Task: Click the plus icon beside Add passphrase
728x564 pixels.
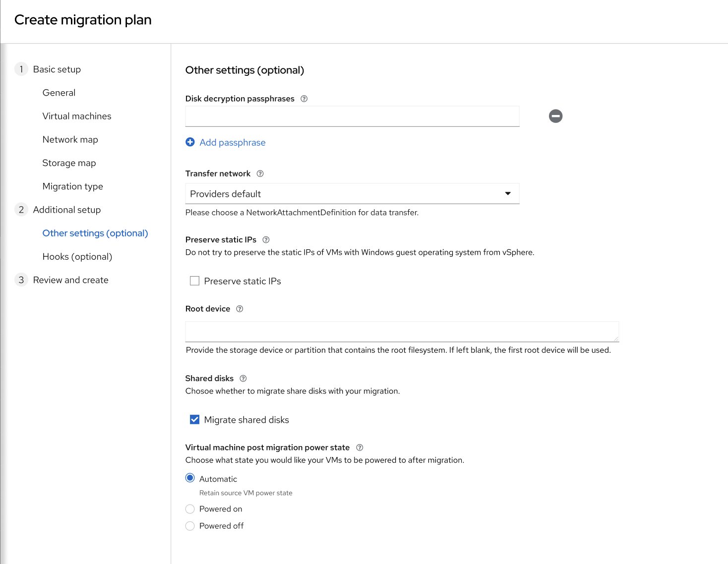Action: (x=190, y=142)
